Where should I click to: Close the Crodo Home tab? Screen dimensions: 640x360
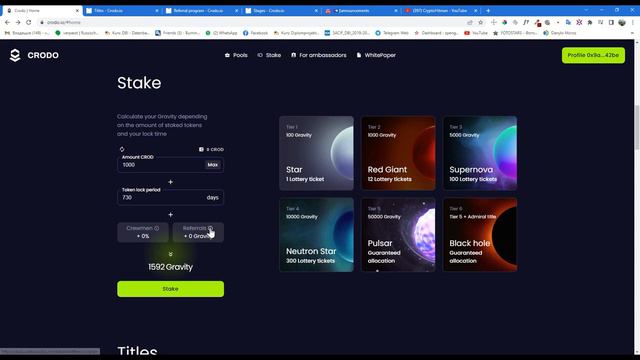[77, 11]
